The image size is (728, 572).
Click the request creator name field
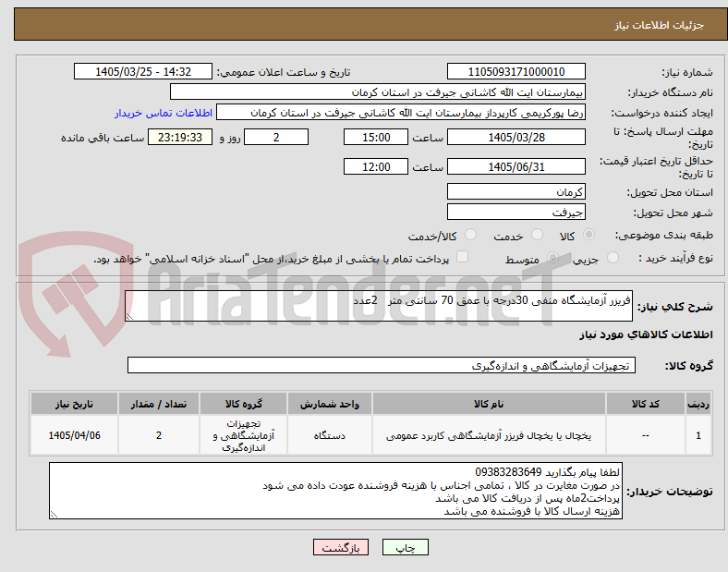pyautogui.click(x=401, y=113)
